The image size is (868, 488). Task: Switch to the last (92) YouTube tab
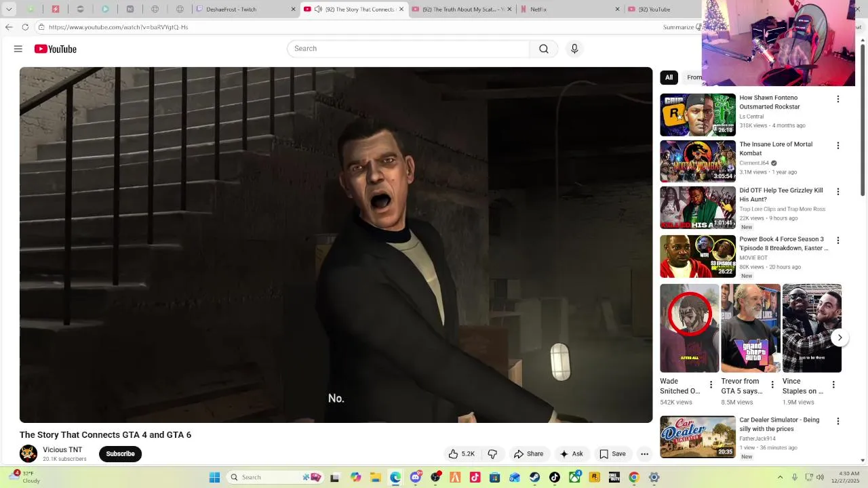[x=661, y=9]
